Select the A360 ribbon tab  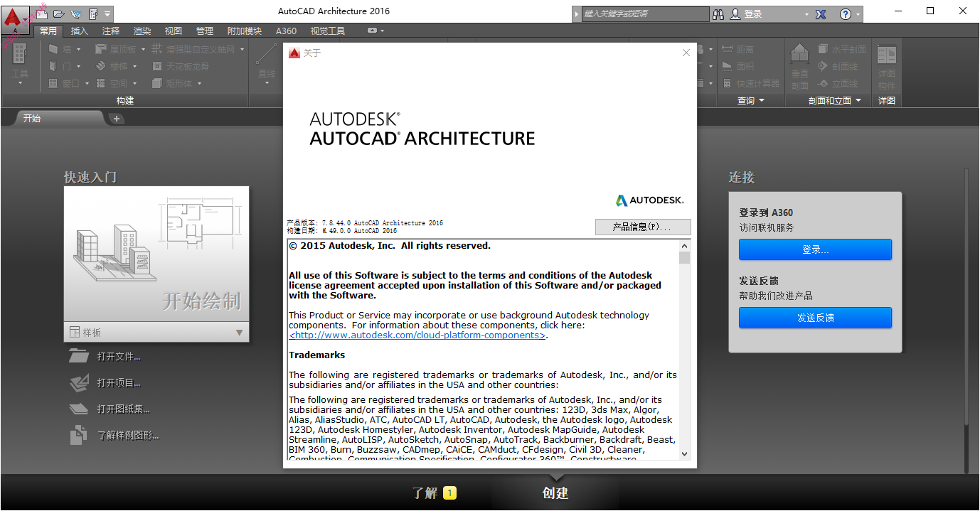[x=286, y=31]
